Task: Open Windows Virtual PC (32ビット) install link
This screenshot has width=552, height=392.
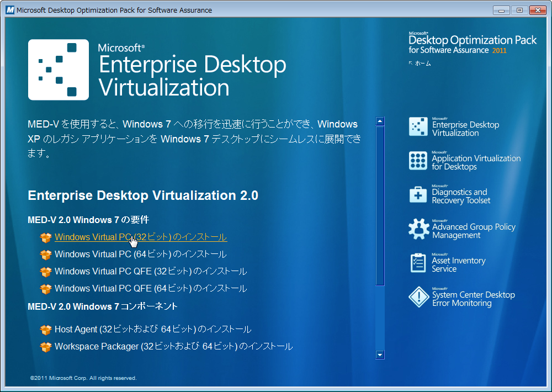Action: (x=140, y=237)
